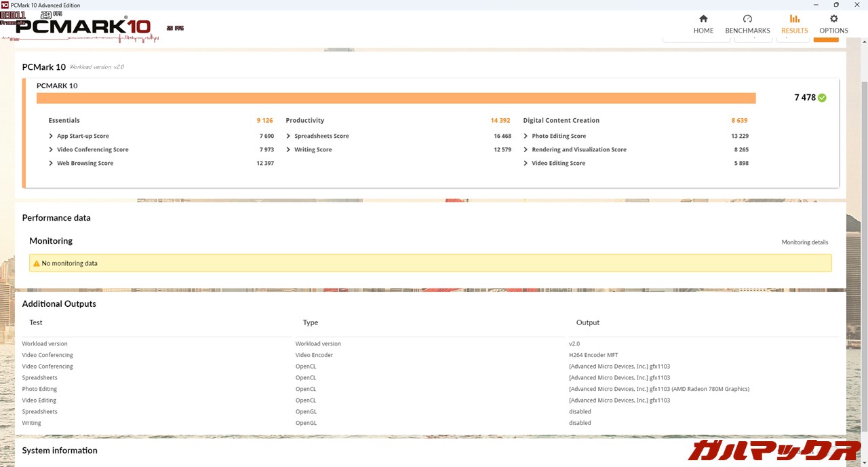Expand the Writing Score row

tap(288, 150)
